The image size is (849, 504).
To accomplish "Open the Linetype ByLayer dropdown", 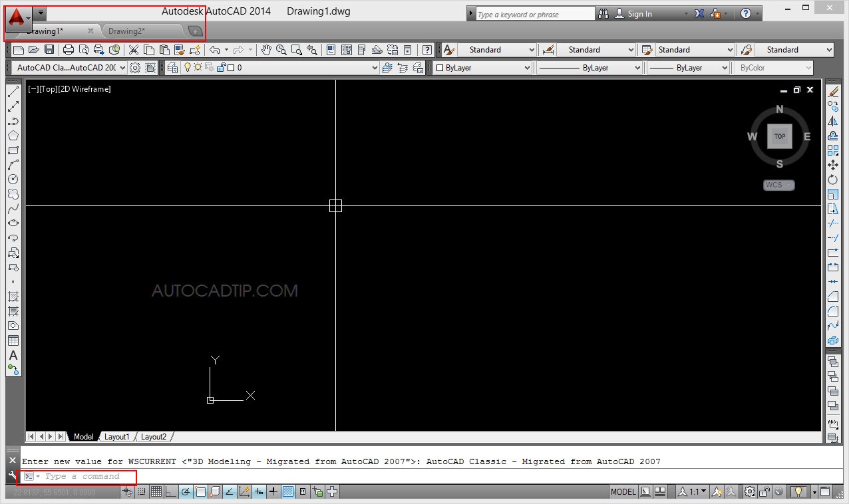I will 590,68.
